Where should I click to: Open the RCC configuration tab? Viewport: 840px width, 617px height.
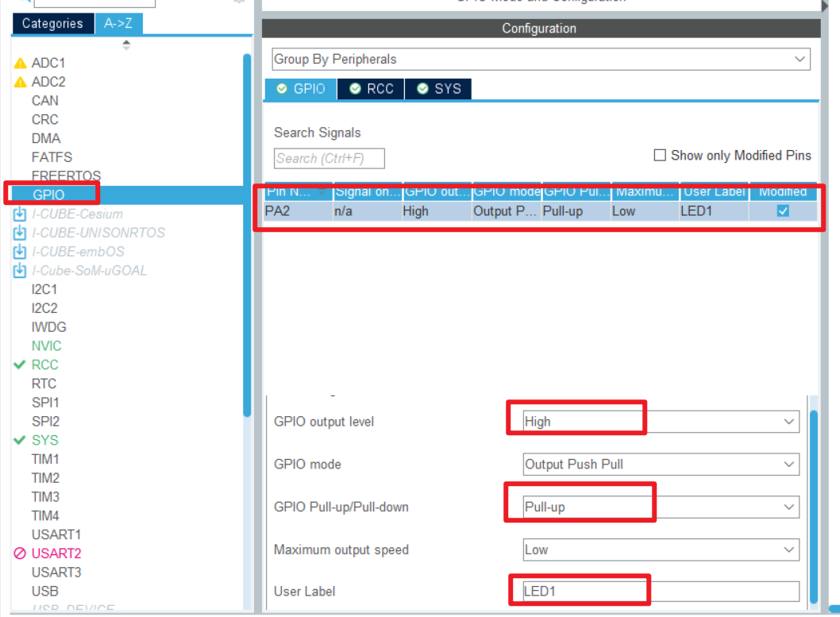(371, 89)
